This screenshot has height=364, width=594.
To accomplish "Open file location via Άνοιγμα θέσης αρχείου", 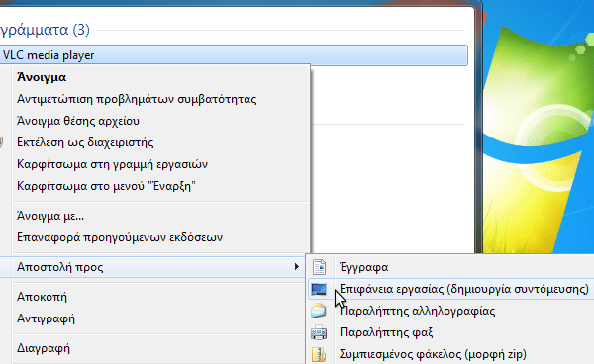I will (78, 121).
